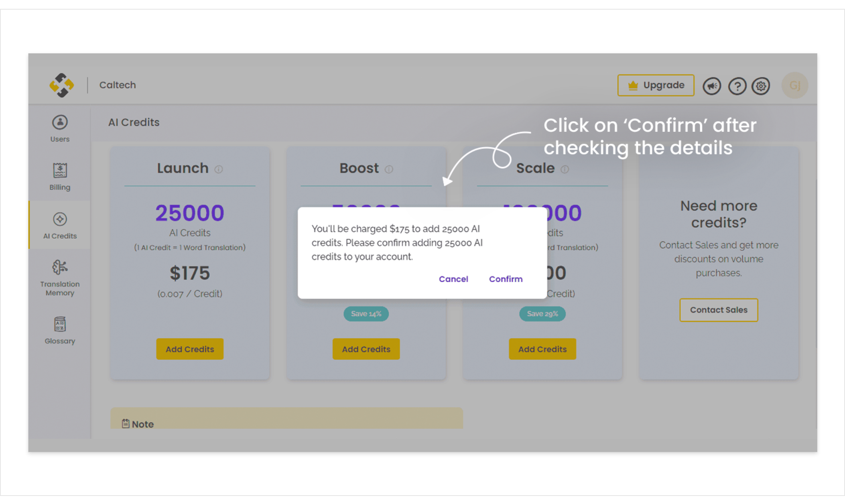The image size is (845, 504).
Task: Open the Translation Memory sidebar icon
Action: tap(60, 278)
